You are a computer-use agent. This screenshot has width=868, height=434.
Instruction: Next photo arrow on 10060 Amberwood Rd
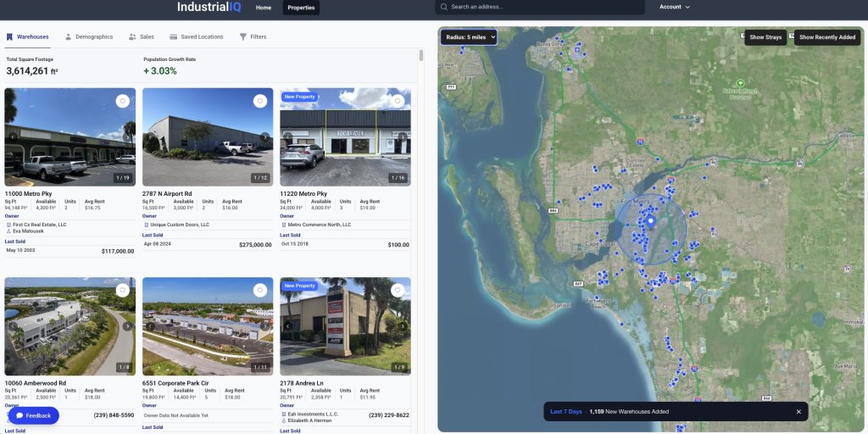coord(127,325)
